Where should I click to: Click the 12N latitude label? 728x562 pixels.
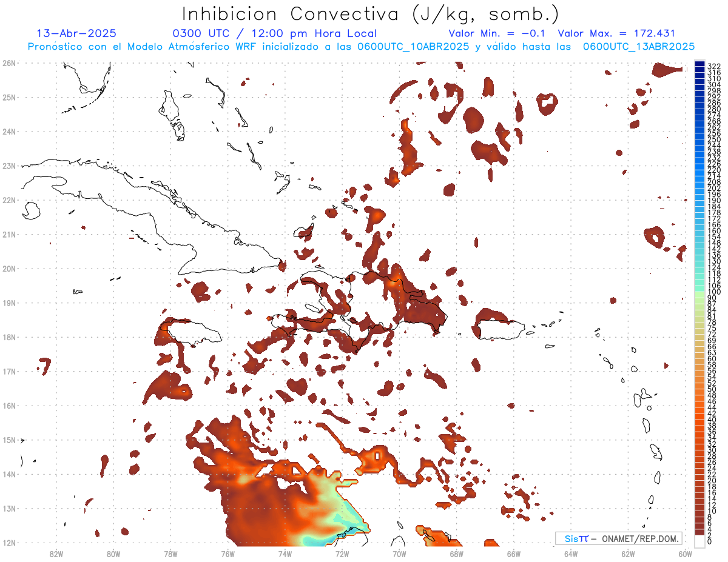point(9,543)
